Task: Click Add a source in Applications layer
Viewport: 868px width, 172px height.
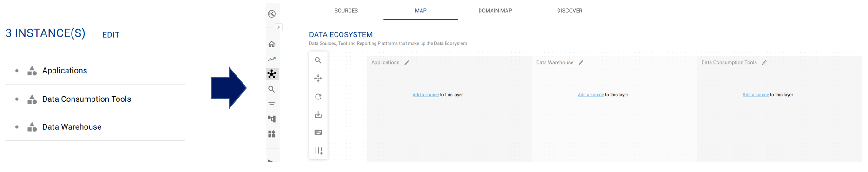Action: pyautogui.click(x=426, y=95)
